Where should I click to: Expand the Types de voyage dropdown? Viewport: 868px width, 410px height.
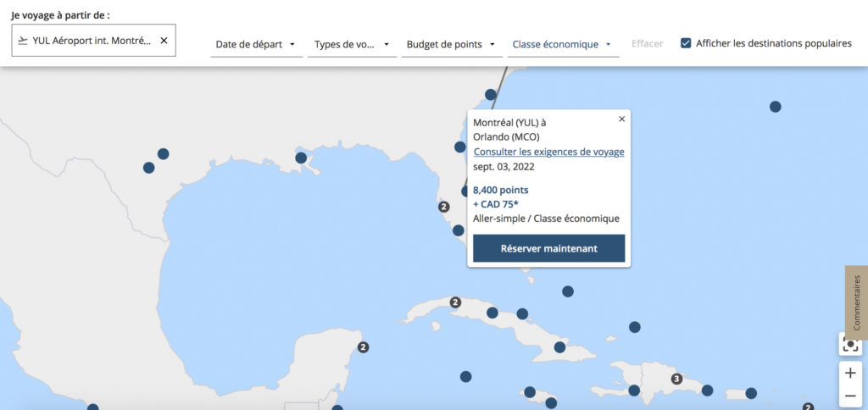(351, 44)
